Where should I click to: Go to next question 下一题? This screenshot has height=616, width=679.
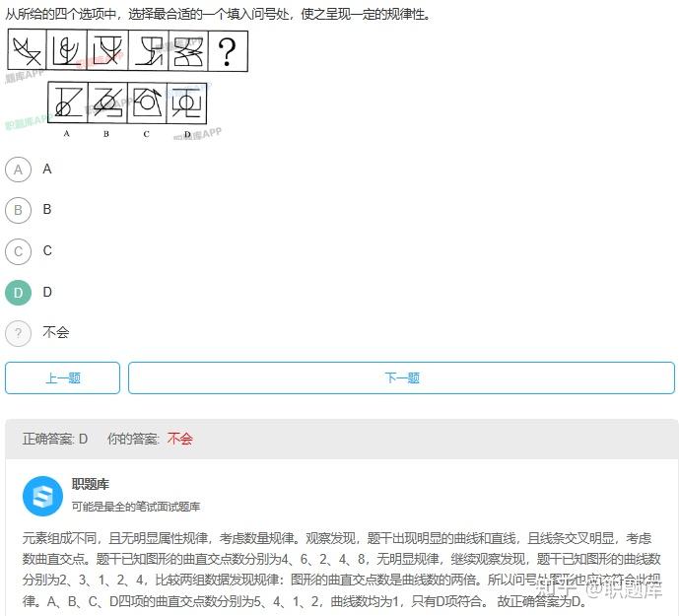click(x=401, y=377)
